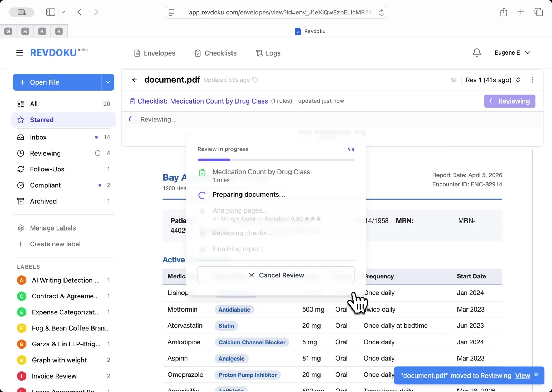Switch to the Checklists tab
The height and width of the screenshot is (392, 552).
[216, 53]
